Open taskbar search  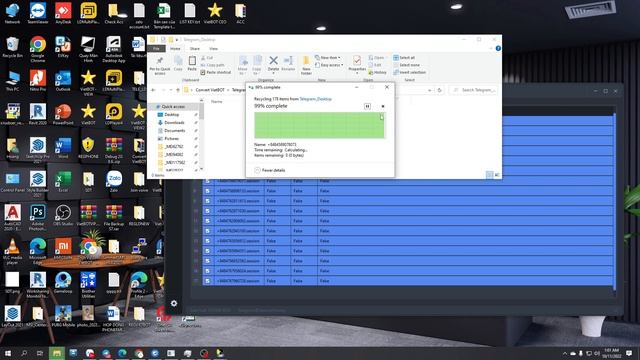24,353
